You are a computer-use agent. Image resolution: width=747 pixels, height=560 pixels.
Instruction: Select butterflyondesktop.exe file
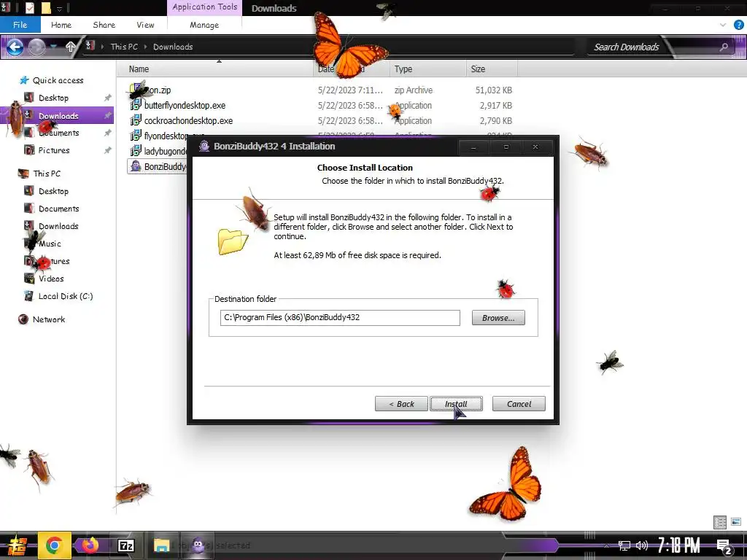(185, 105)
